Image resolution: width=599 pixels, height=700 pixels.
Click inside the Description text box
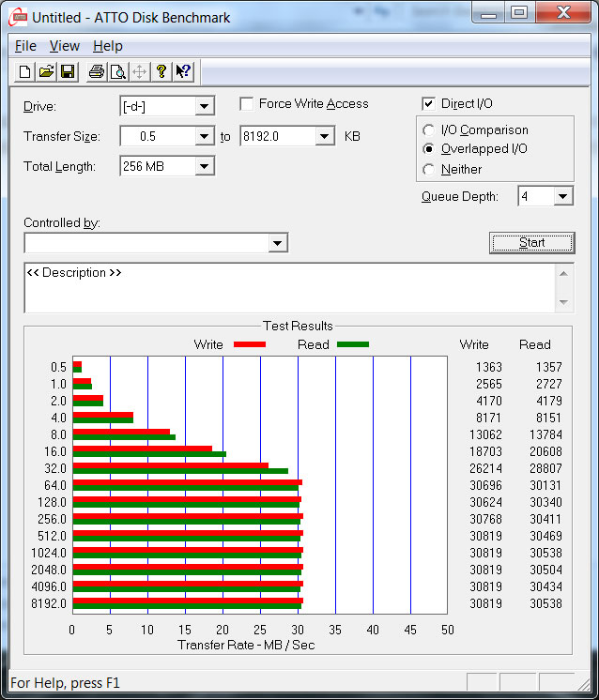pyautogui.click(x=289, y=288)
